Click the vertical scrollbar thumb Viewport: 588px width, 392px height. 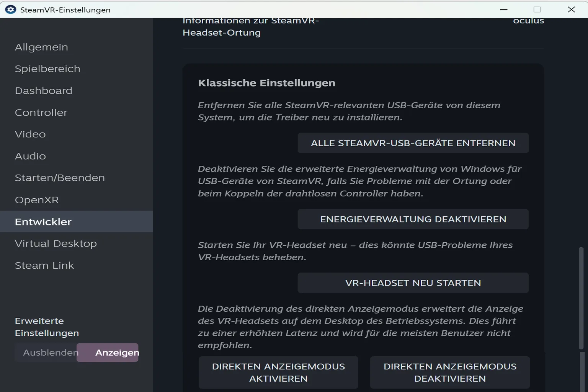click(x=581, y=298)
